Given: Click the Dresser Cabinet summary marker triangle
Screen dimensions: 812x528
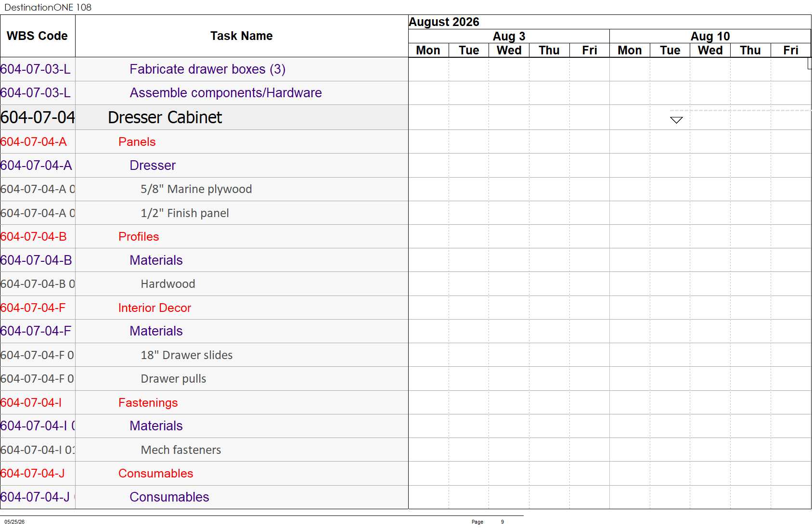Looking at the screenshot, I should tap(676, 120).
